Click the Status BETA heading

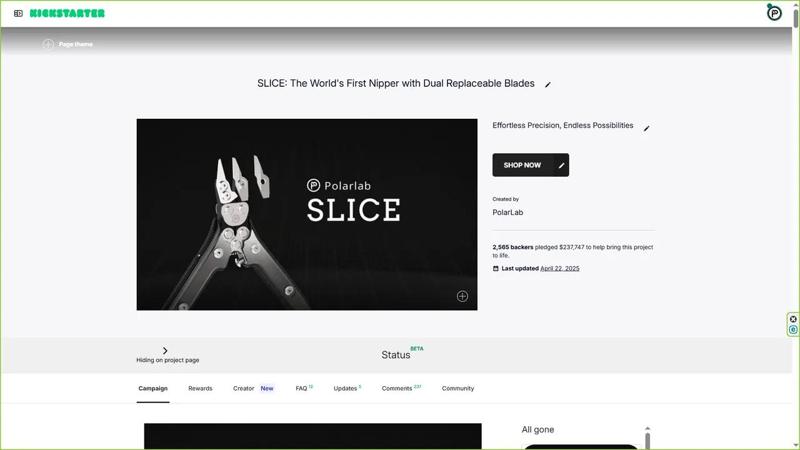pyautogui.click(x=402, y=354)
